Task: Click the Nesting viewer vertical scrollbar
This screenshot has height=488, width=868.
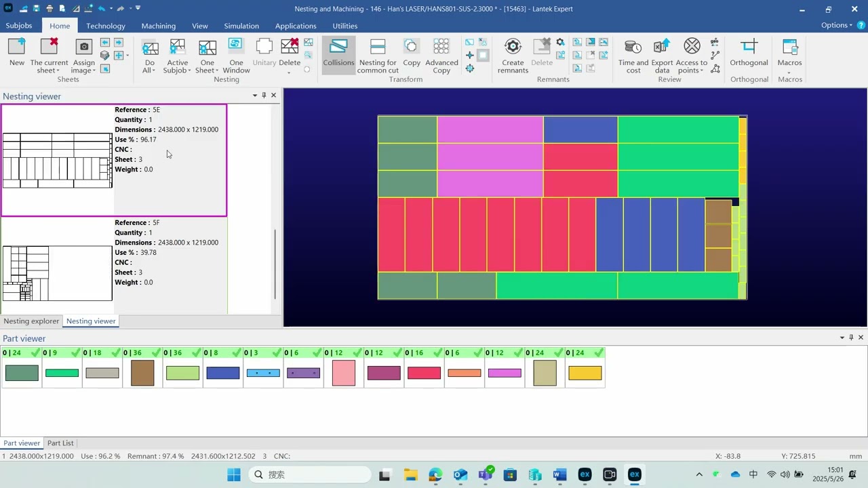Action: click(275, 264)
